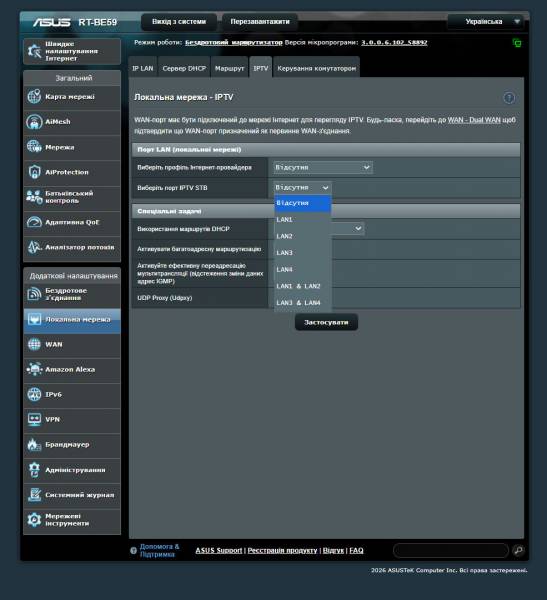
Task: Open the IPv6 icon
Action: pyautogui.click(x=34, y=394)
